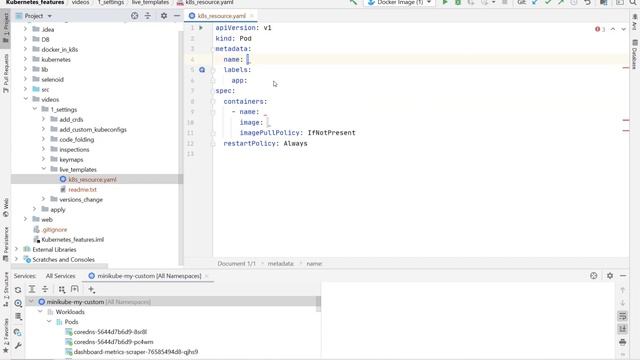Click the Services namespace magnifier icon
This screenshot has width=640, height=360.
click(x=18, y=303)
